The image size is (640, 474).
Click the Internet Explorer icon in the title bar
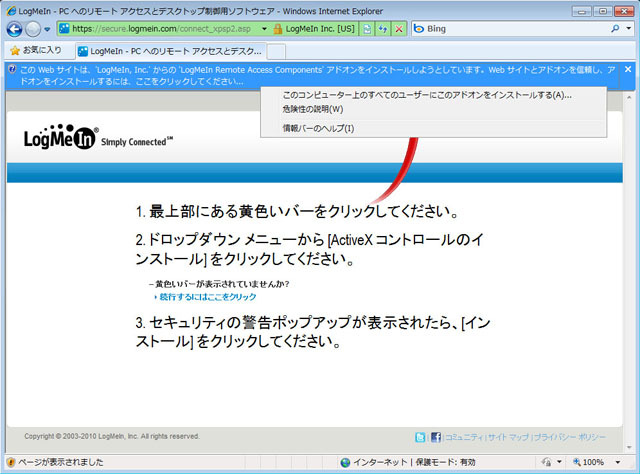coord(11,11)
